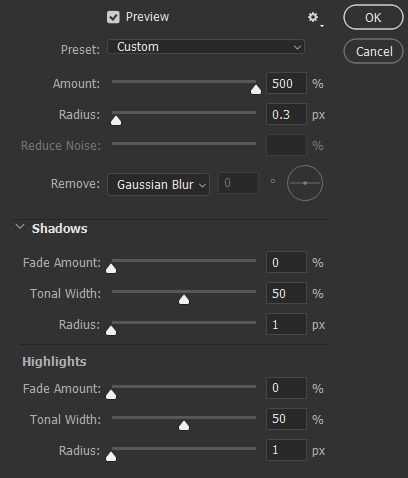
Task: Click the Amount value field showing 500
Action: [x=286, y=83]
